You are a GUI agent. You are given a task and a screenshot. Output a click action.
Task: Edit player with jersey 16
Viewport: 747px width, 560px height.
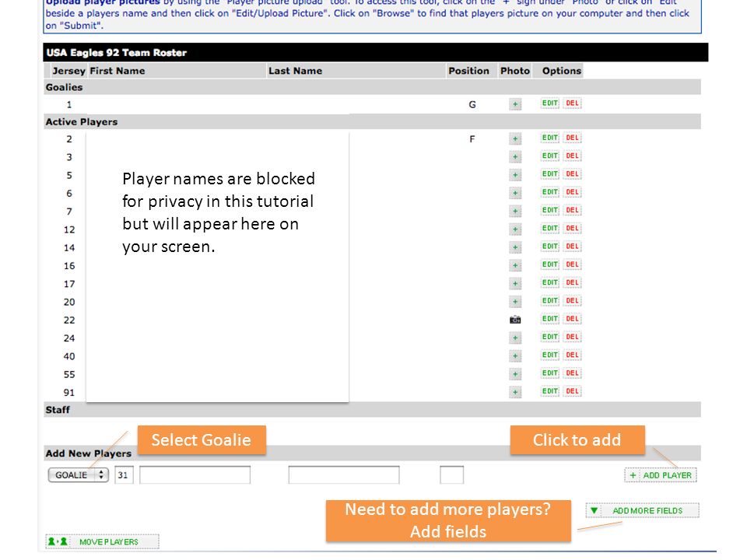click(x=550, y=264)
